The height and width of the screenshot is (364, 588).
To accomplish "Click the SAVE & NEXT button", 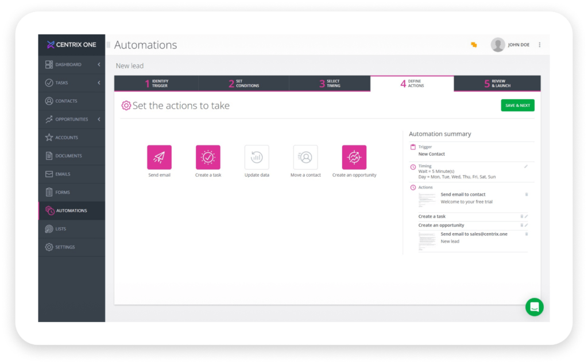I will pyautogui.click(x=517, y=105).
